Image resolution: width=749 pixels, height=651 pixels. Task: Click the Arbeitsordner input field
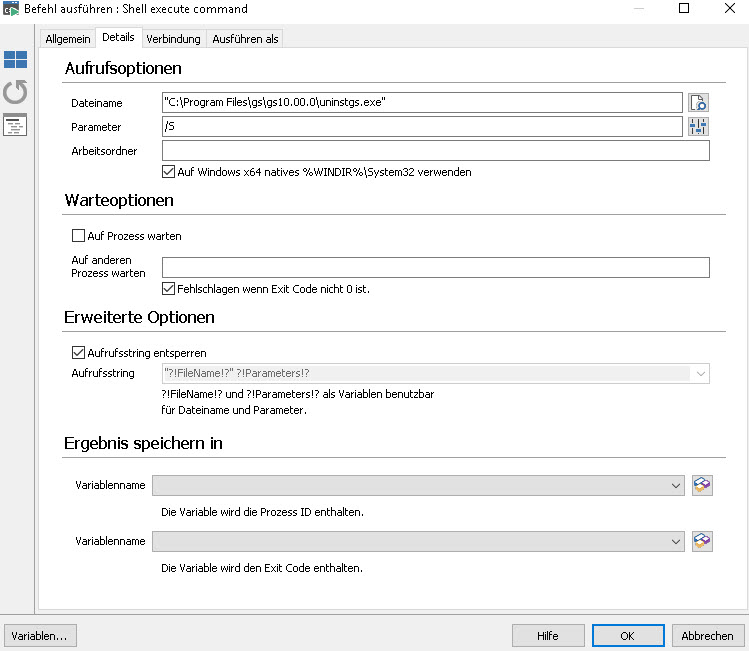pyautogui.click(x=436, y=150)
